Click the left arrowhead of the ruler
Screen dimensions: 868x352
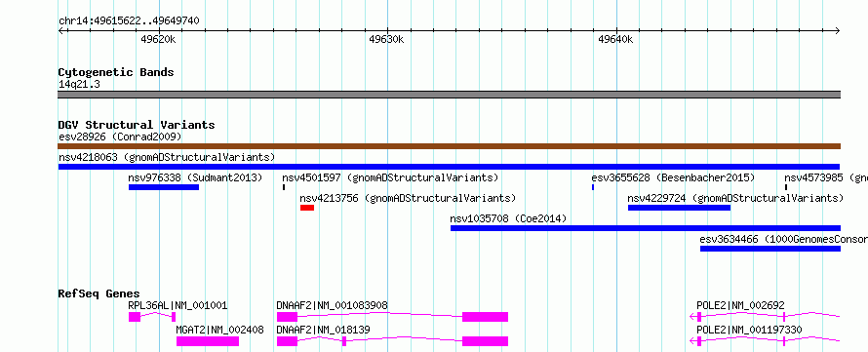60,31
